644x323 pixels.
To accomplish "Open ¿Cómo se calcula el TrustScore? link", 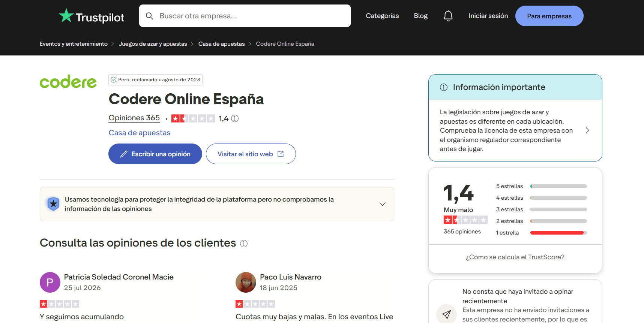I will (x=515, y=257).
